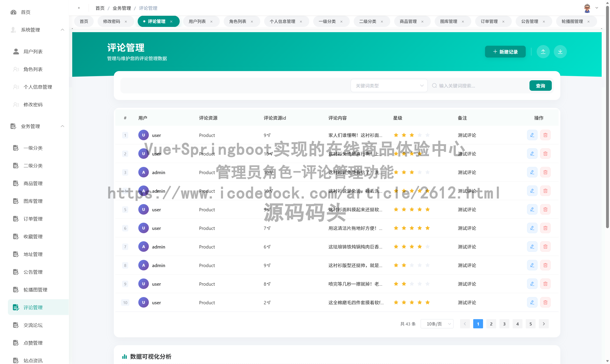
Task: Click the 查询 search button
Action: (540, 85)
